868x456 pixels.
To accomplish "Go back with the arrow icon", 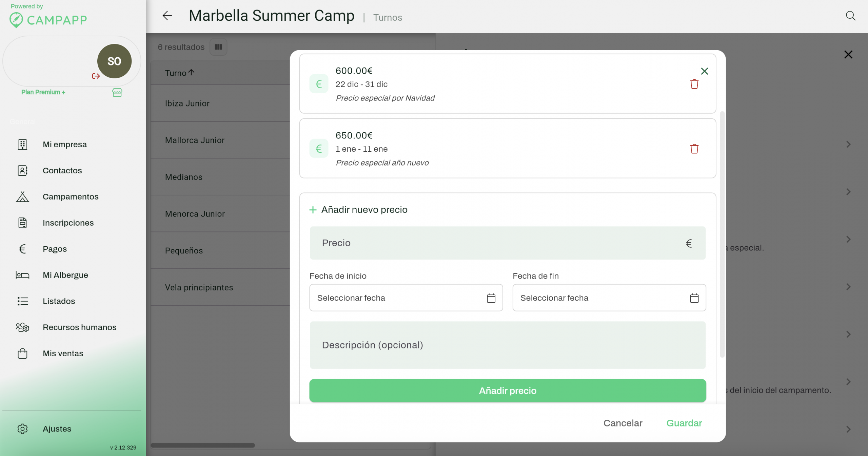I will click(x=167, y=16).
